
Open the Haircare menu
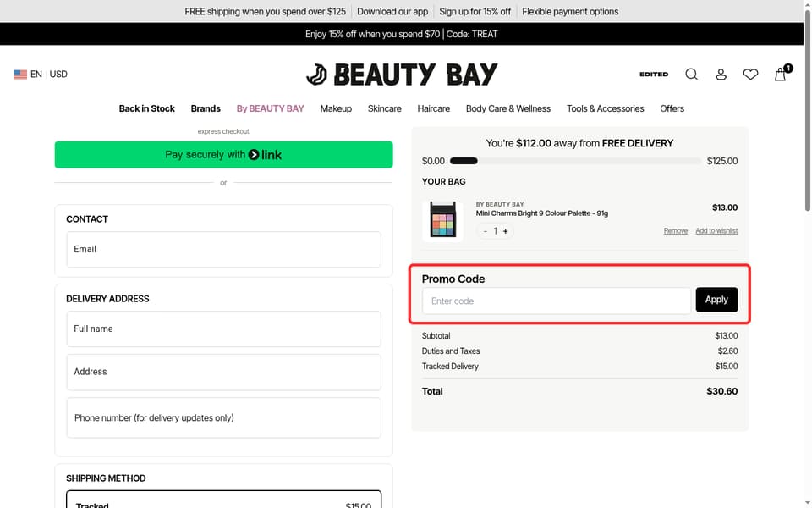pos(433,108)
